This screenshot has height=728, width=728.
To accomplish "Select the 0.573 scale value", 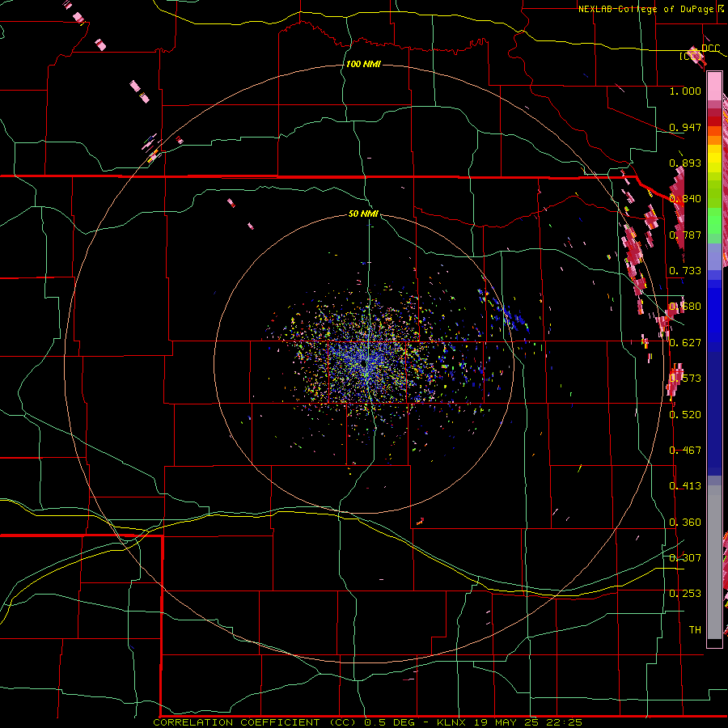I will click(685, 379).
